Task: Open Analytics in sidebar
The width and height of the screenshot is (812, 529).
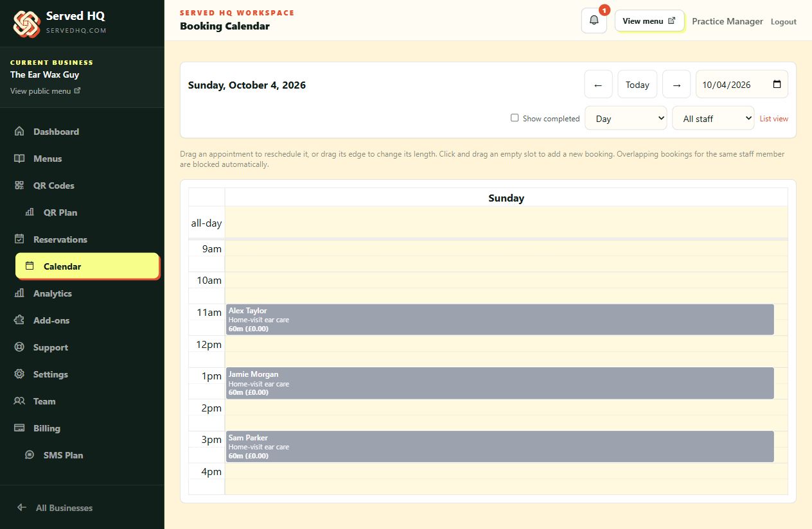Action: (53, 293)
